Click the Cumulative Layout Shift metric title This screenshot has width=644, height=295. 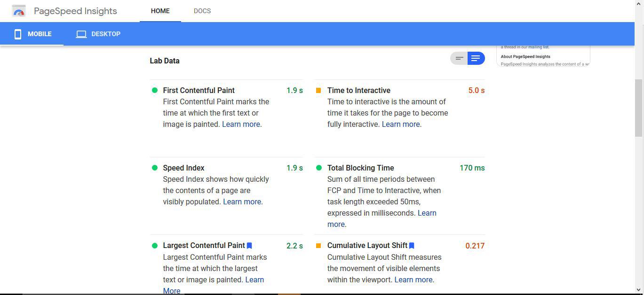[x=367, y=245]
